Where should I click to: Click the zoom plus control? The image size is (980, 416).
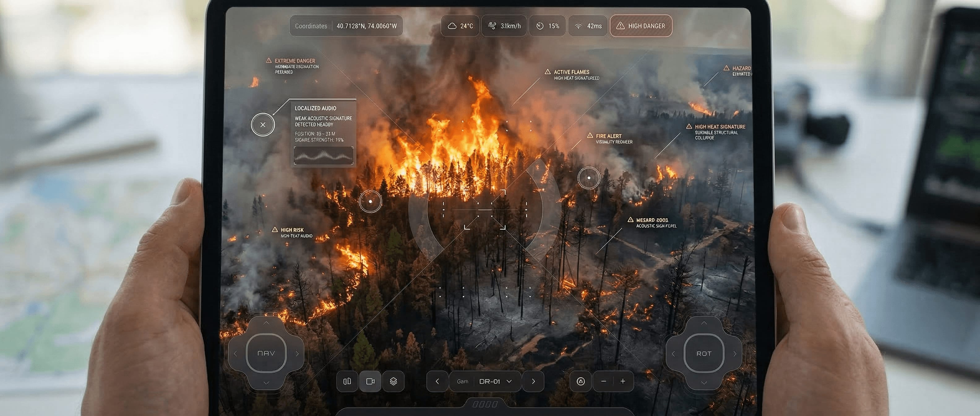click(623, 381)
